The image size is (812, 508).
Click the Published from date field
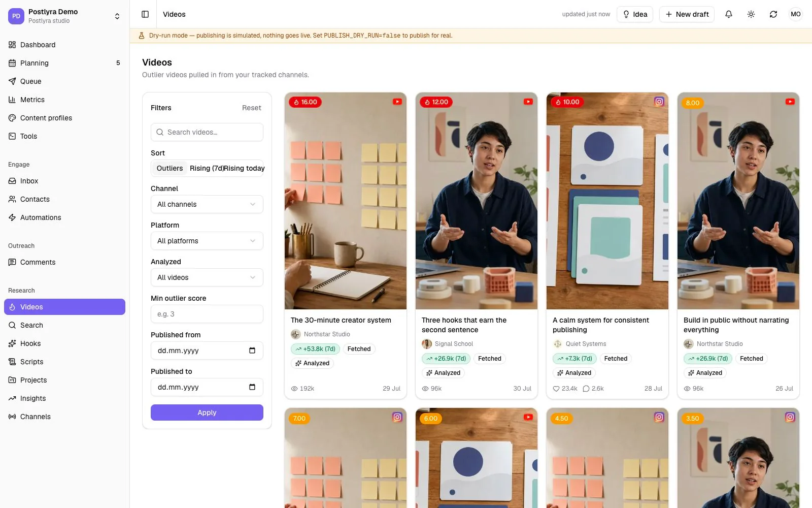[207, 351]
